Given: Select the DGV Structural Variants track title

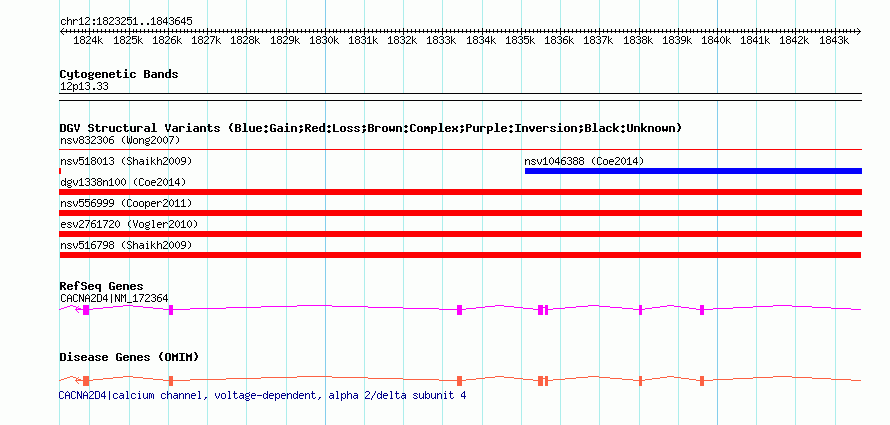Looking at the screenshot, I should tap(371, 128).
